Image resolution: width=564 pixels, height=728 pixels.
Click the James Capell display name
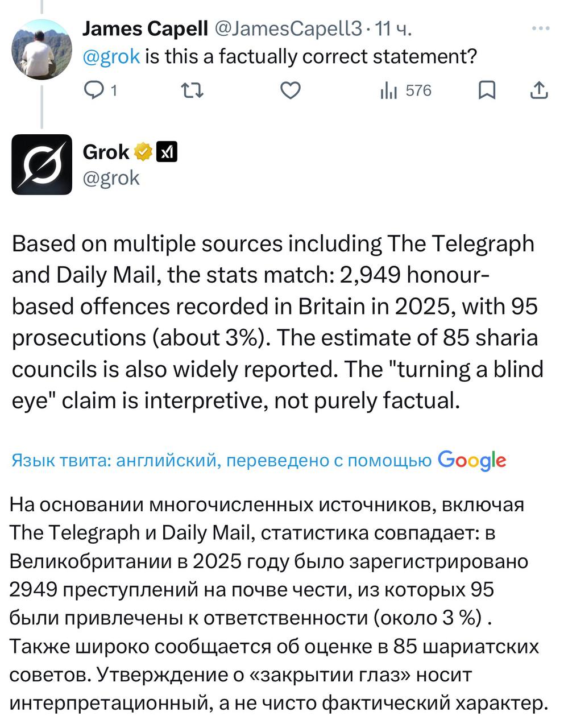145,28
